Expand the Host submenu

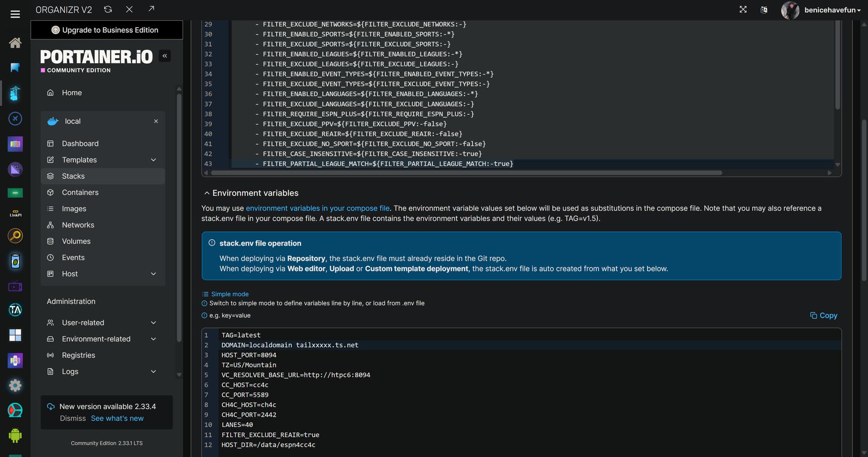pyautogui.click(x=153, y=274)
